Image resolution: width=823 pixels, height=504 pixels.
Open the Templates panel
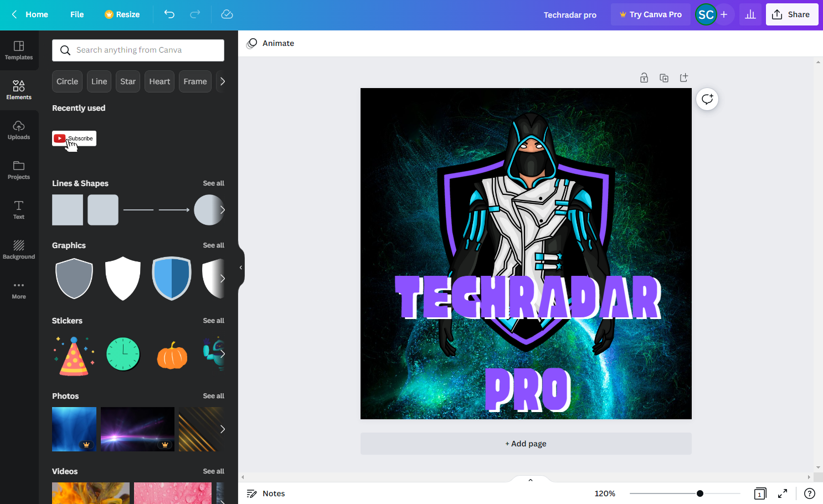pos(19,49)
